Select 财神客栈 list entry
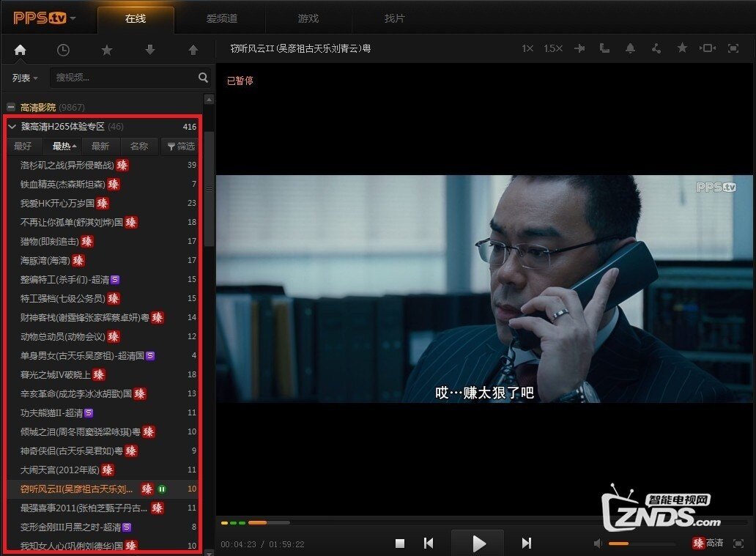 click(104, 317)
